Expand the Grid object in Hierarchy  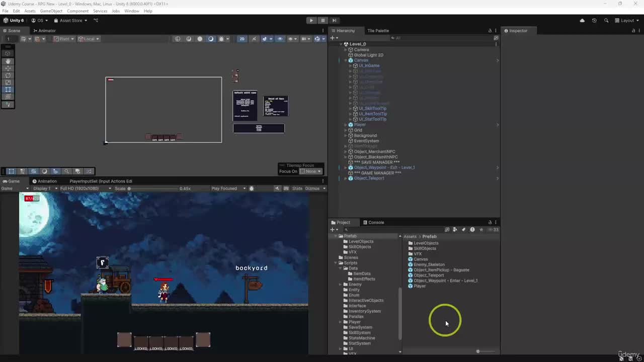pyautogui.click(x=346, y=130)
